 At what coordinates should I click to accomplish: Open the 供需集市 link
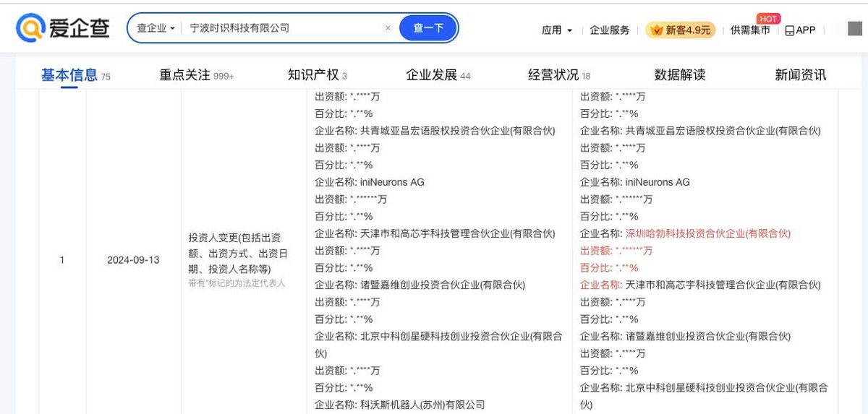pos(750,30)
